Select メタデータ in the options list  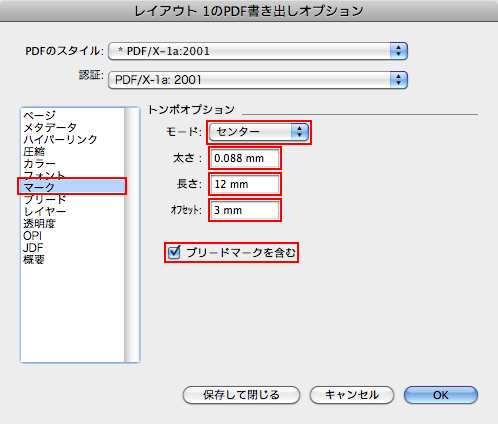click(x=50, y=127)
